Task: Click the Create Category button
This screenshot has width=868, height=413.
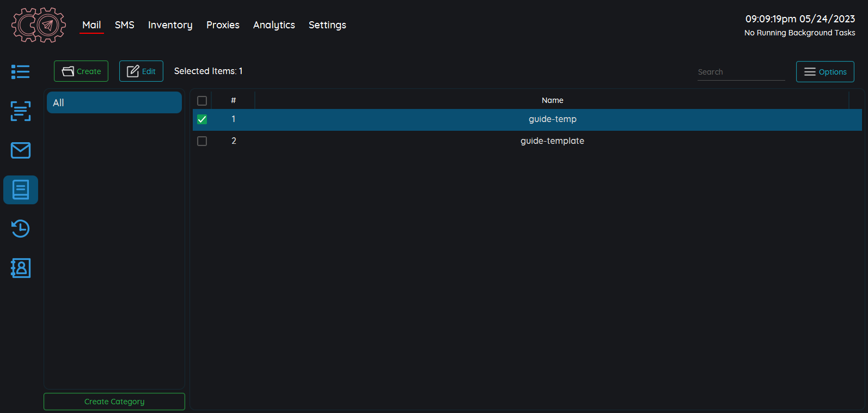Action: tap(114, 402)
